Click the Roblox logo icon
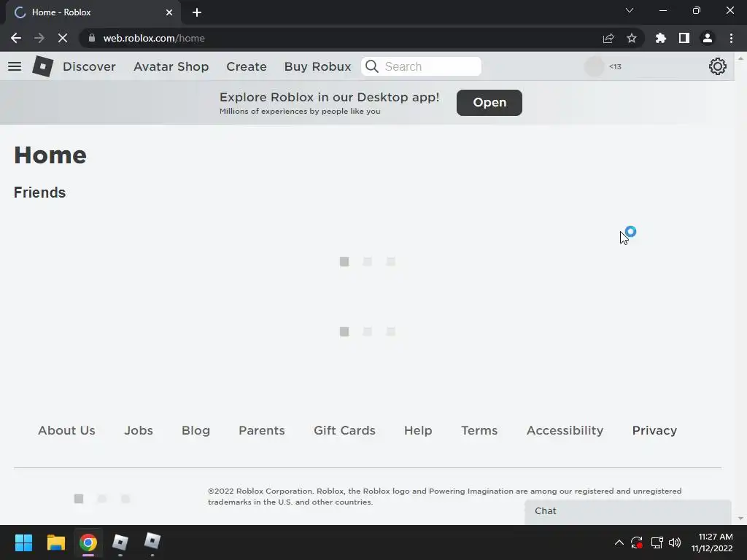747x560 pixels. [x=43, y=66]
